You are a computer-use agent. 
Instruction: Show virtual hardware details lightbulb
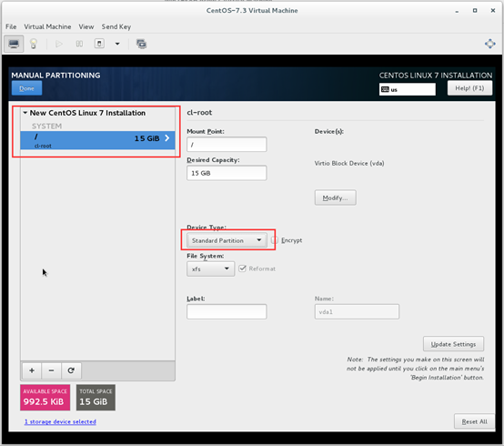34,44
